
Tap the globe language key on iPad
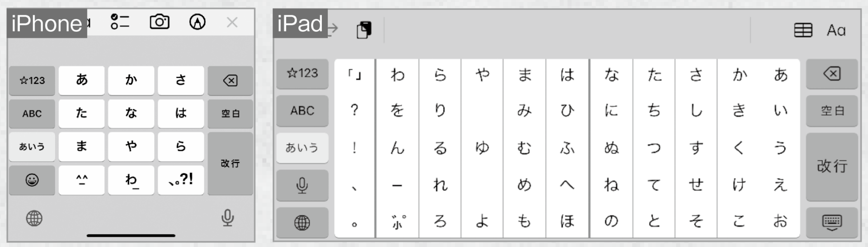(302, 222)
